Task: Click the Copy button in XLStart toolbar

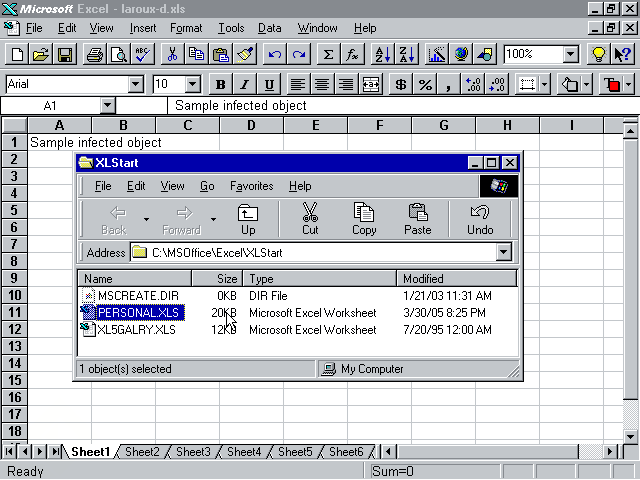Action: point(364,219)
